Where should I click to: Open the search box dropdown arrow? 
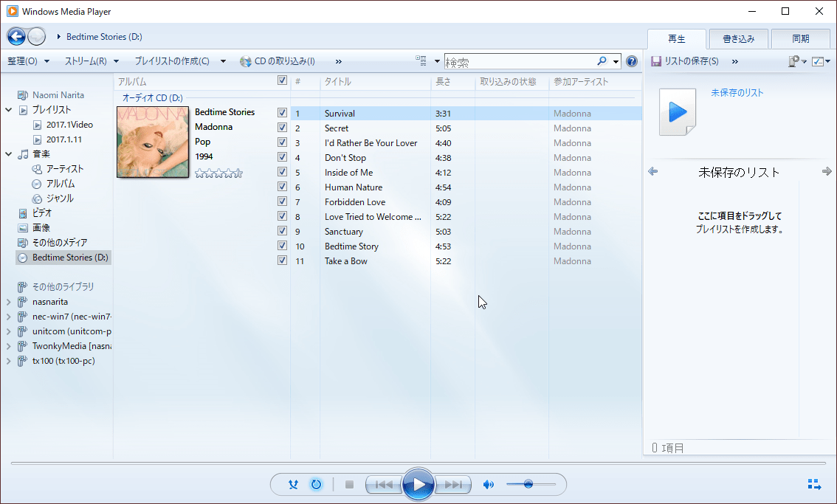(x=616, y=61)
